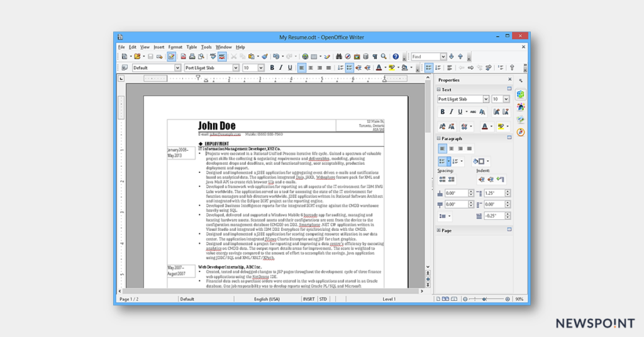Click the Decrease Indent toolbar icon
Image resolution: width=644 pixels, height=337 pixels.
pos(358,68)
